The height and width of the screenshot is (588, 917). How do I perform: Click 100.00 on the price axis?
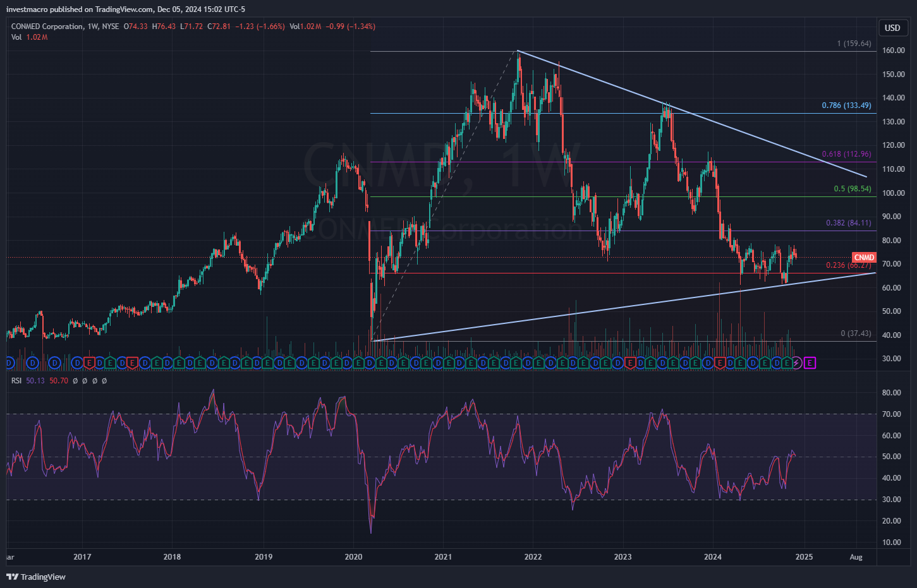pyautogui.click(x=894, y=193)
